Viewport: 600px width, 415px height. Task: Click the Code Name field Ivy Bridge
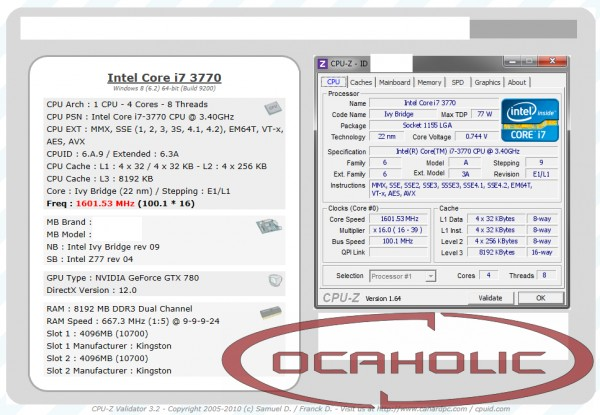(403, 114)
